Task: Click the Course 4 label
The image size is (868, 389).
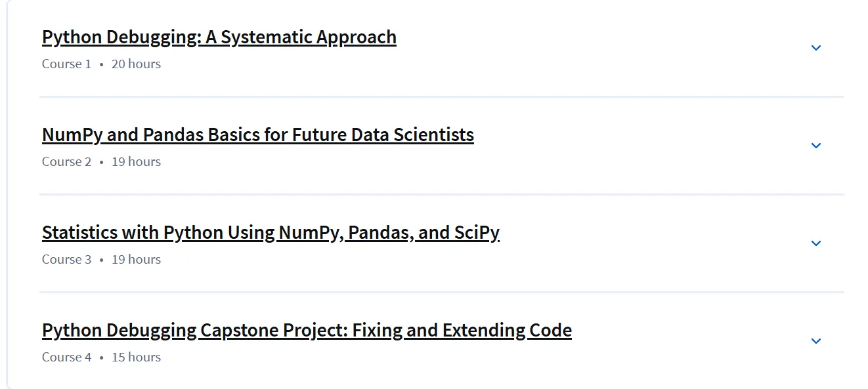Action: click(66, 358)
